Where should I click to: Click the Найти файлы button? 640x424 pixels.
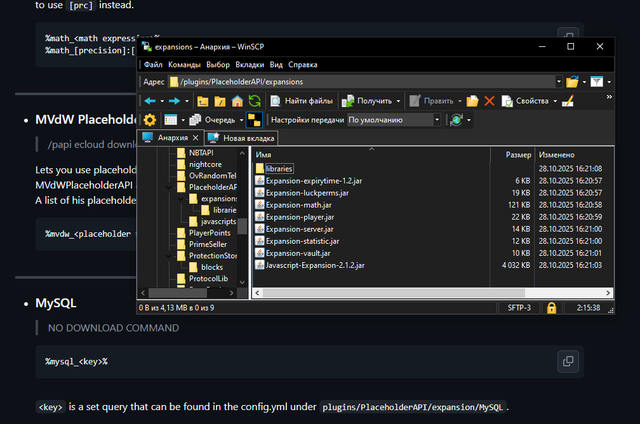pyautogui.click(x=302, y=101)
